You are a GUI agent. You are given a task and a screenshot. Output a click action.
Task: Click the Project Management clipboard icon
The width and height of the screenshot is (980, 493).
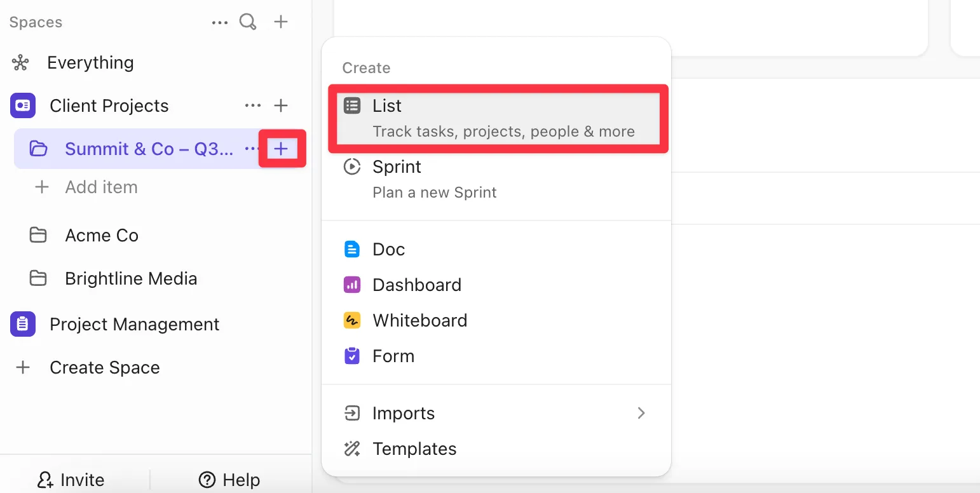tap(23, 324)
